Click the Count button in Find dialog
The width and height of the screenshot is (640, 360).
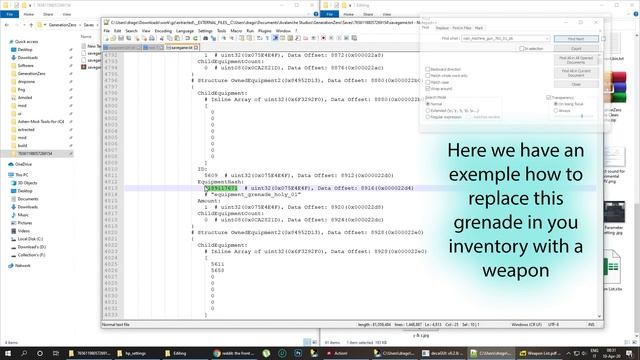coord(576,49)
